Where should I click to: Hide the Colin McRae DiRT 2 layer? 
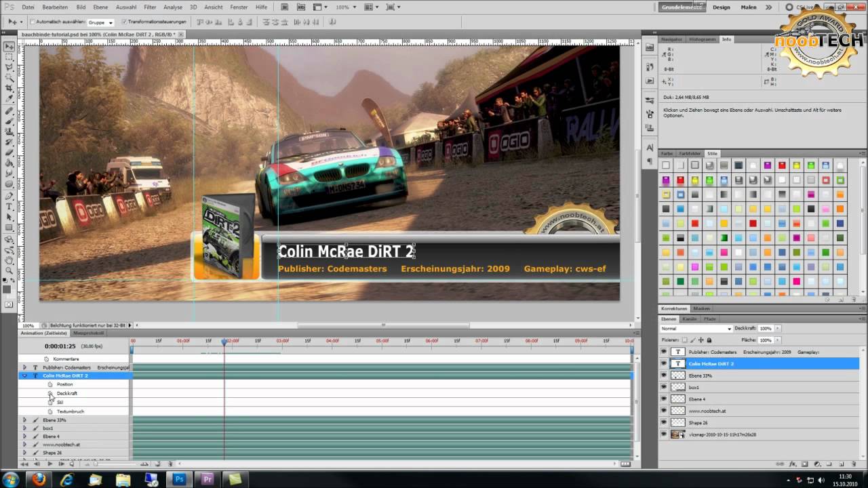[x=664, y=363]
